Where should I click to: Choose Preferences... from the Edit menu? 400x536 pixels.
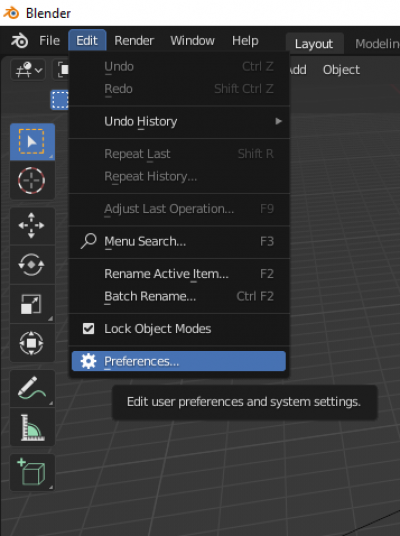[x=178, y=361]
